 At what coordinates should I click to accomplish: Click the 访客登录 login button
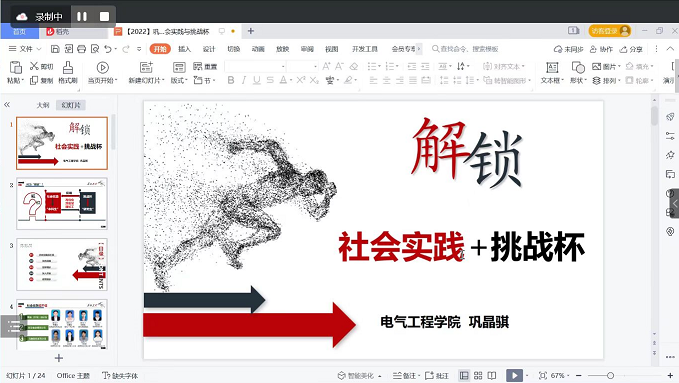pos(609,31)
